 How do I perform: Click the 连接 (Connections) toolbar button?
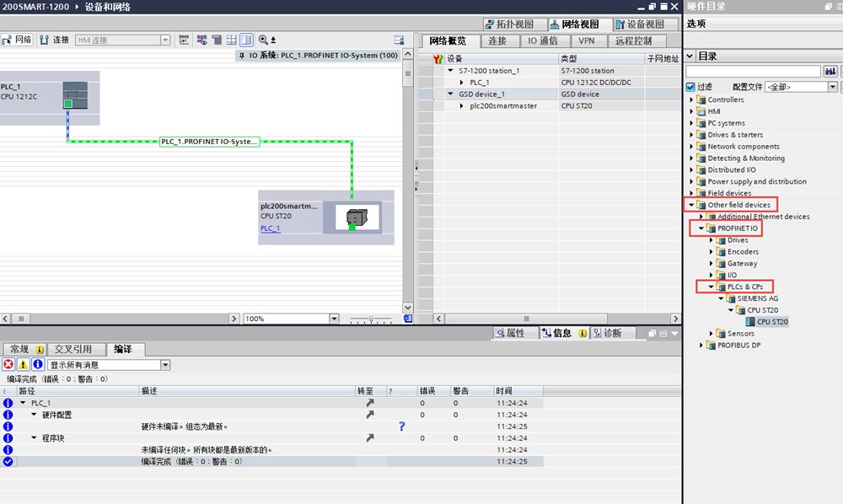[x=55, y=40]
